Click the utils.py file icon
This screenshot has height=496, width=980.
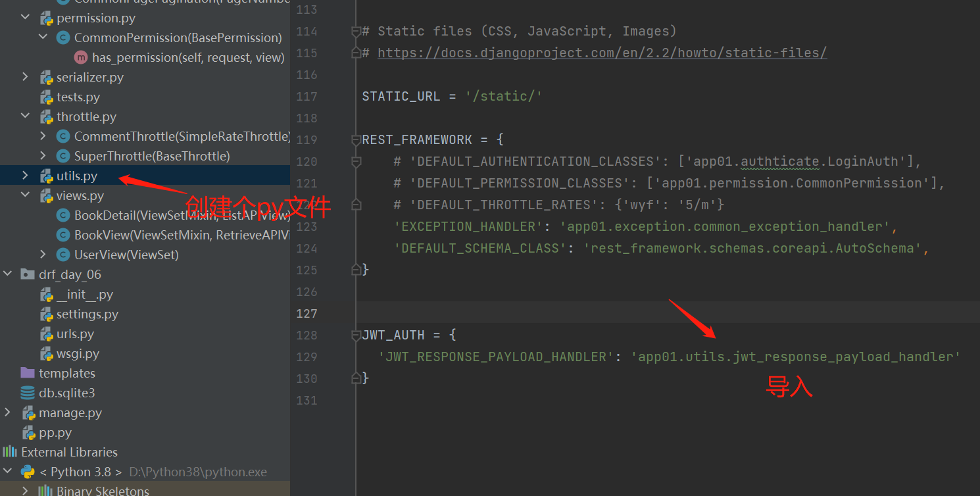[46, 176]
